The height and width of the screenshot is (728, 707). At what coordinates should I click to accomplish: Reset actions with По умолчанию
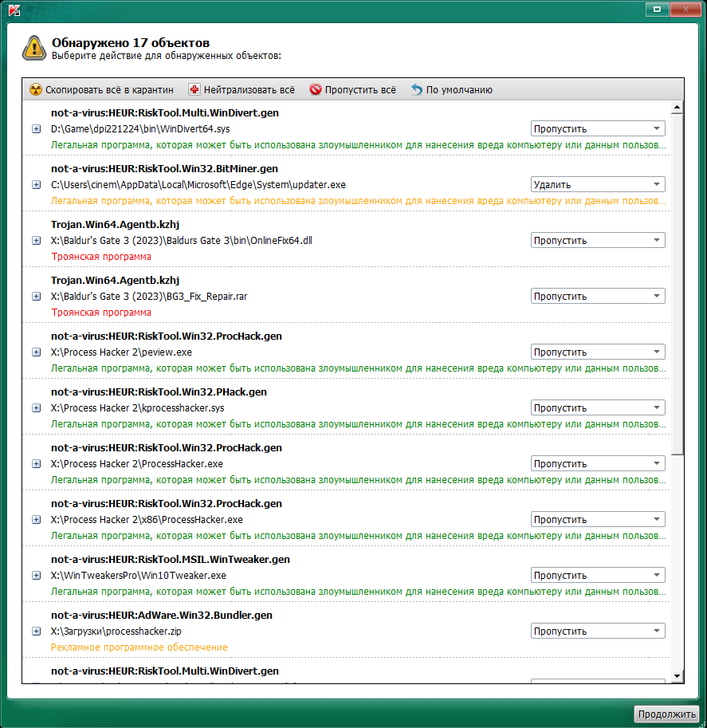[452, 89]
